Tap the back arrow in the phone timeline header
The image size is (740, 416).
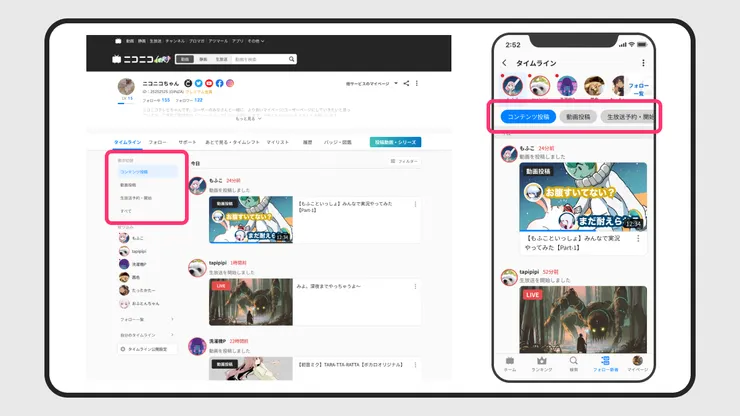tap(505, 63)
